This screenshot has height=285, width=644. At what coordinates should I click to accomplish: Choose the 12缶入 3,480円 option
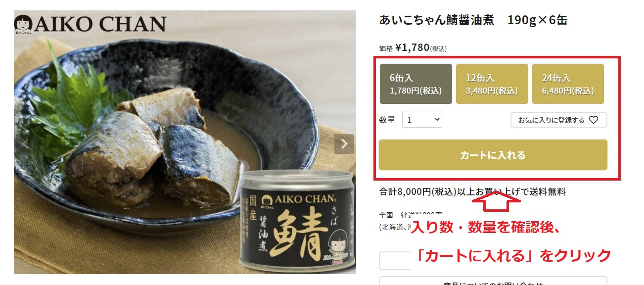point(492,84)
